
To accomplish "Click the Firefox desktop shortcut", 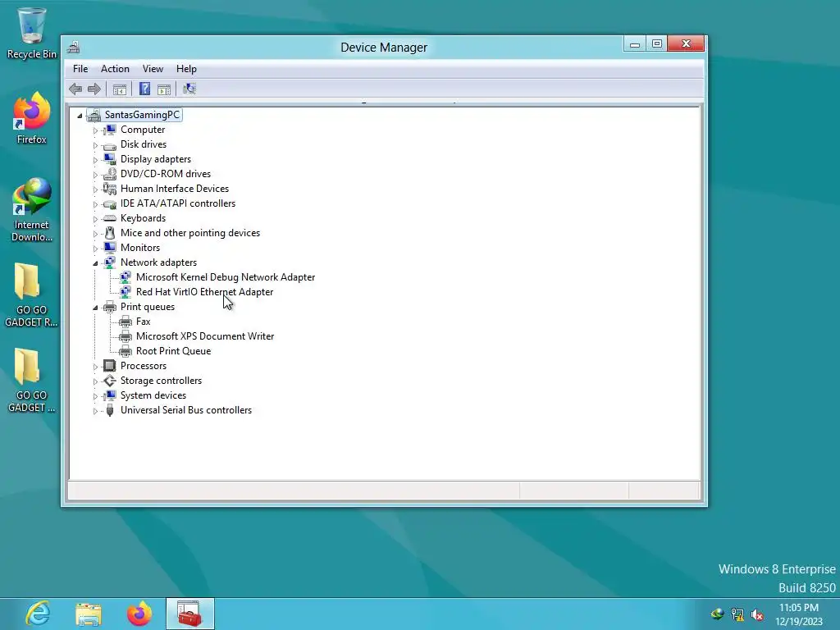I will click(x=32, y=118).
